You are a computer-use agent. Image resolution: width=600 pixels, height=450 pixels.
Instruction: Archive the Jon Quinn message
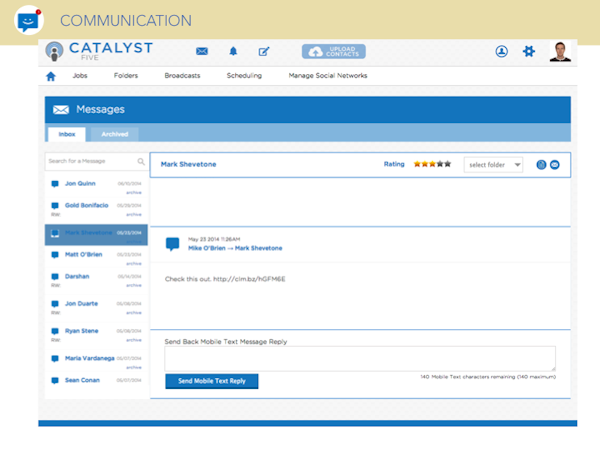134,192
